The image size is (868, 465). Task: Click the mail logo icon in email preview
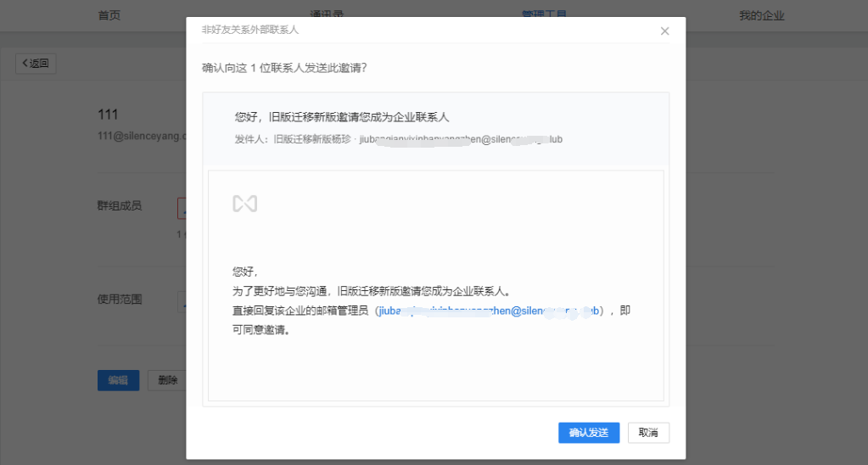[x=245, y=204]
